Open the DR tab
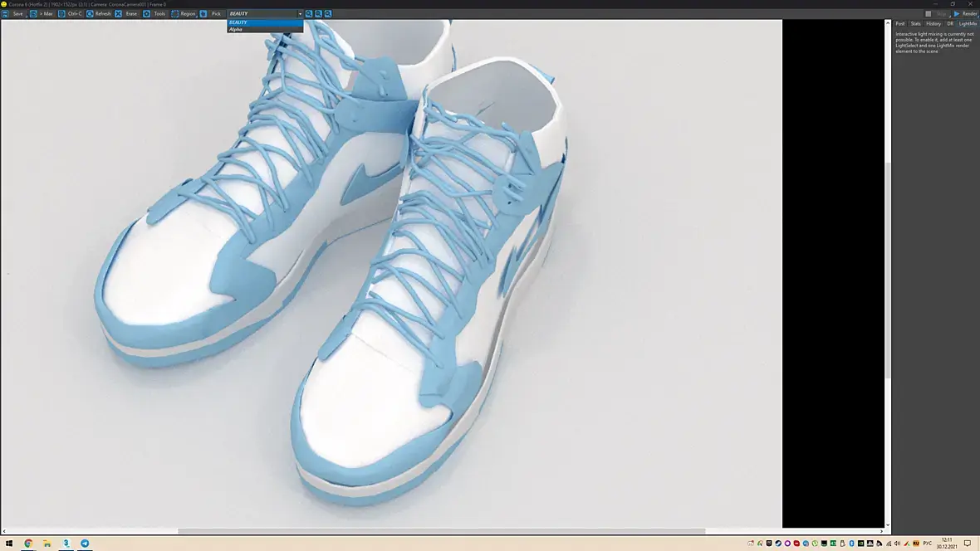The height and width of the screenshot is (551, 980). coord(950,24)
